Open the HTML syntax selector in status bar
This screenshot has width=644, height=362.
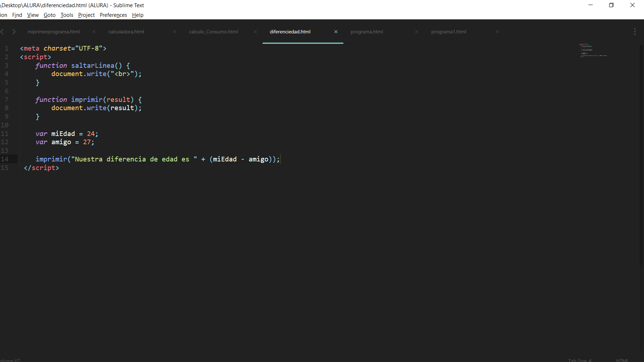tap(622, 360)
